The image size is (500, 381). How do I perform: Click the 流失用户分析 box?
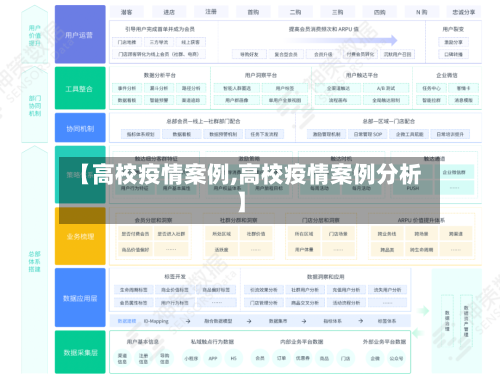(388, 290)
